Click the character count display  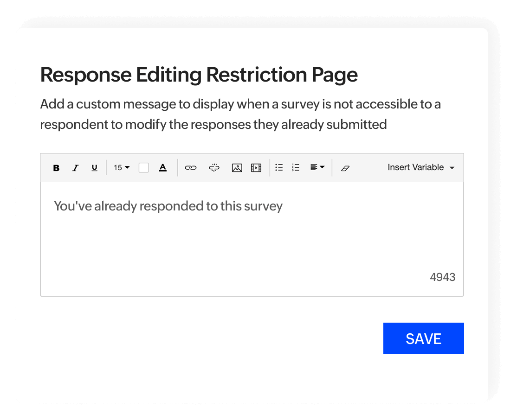[x=443, y=277]
